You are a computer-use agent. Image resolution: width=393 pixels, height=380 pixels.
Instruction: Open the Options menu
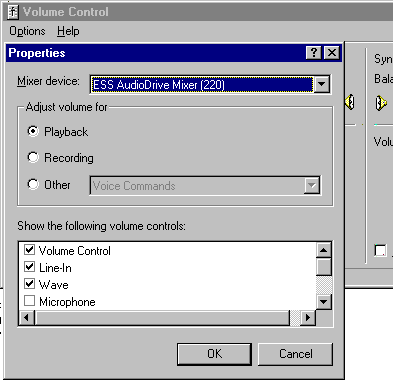click(x=27, y=31)
